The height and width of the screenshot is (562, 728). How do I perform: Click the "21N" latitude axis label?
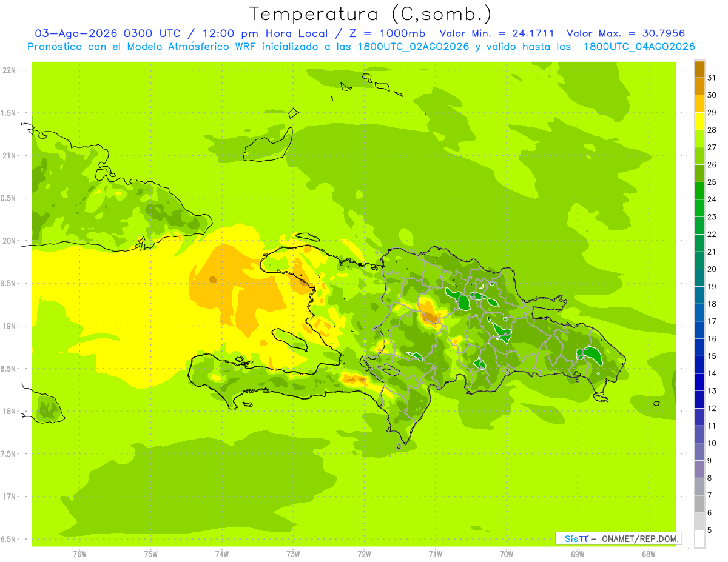(x=10, y=155)
